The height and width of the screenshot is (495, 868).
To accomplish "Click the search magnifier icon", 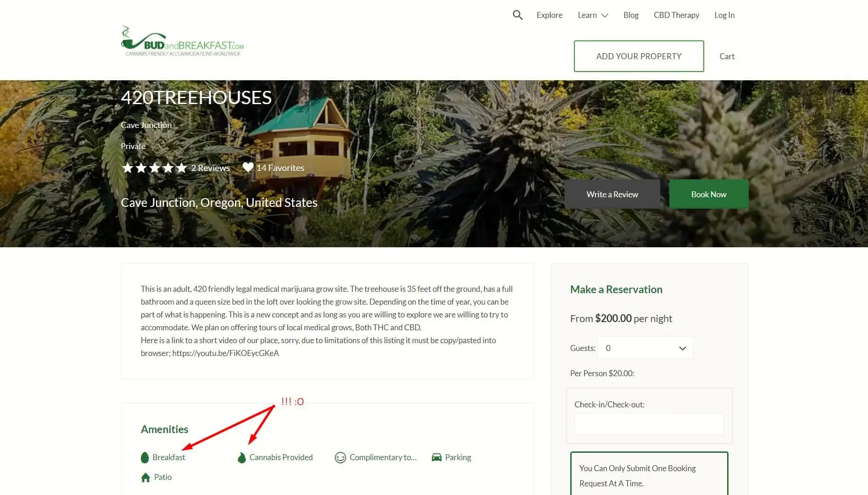I will click(x=517, y=15).
